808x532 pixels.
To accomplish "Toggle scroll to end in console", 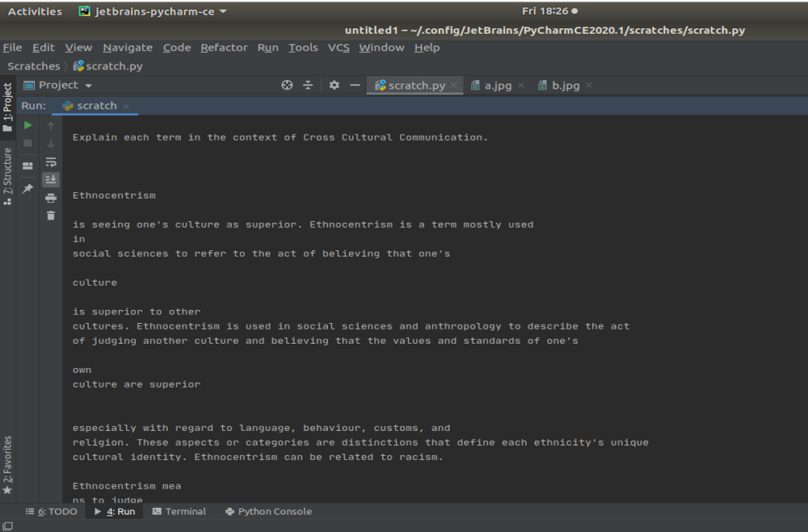I will click(x=51, y=179).
